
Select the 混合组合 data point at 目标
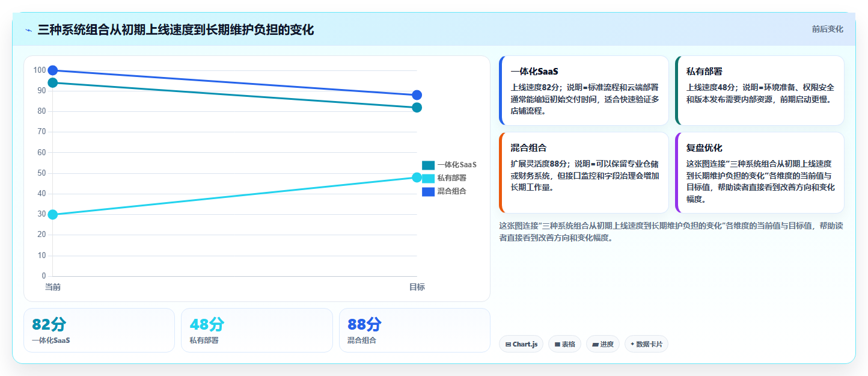417,95
